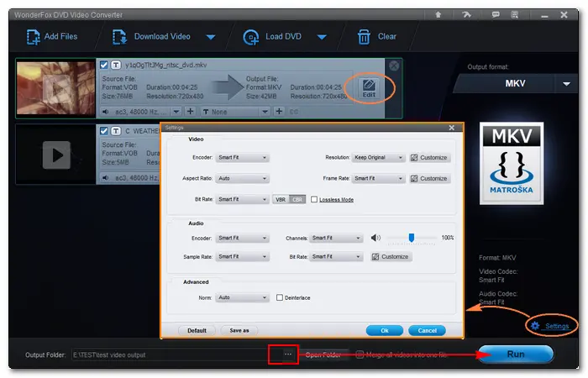Open the Channels dropdown
Screen dimensions: 588x378
point(336,238)
